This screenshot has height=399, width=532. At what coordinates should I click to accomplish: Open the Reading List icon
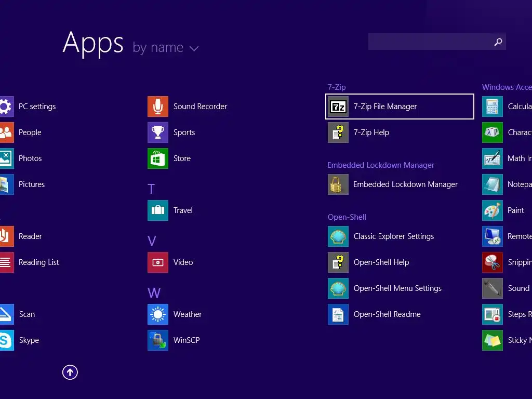point(6,262)
